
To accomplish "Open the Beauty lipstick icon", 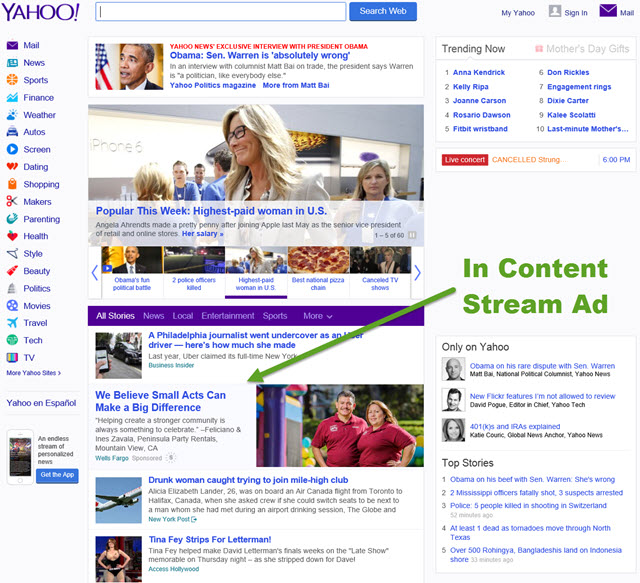I will [x=12, y=271].
